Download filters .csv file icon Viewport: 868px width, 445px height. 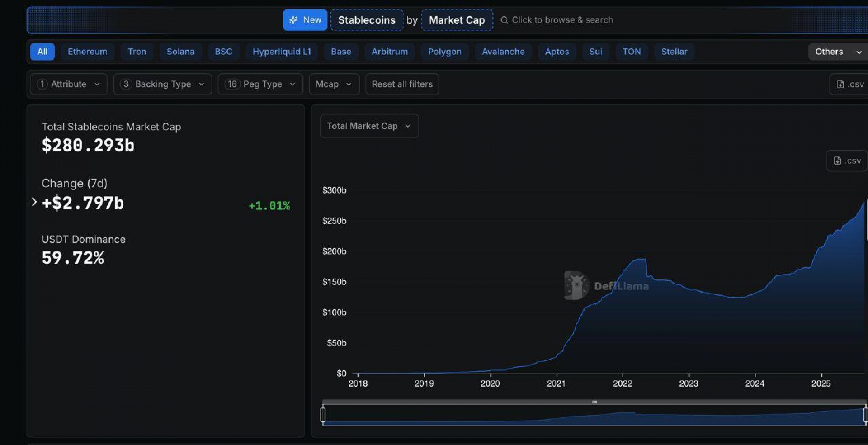(x=840, y=84)
